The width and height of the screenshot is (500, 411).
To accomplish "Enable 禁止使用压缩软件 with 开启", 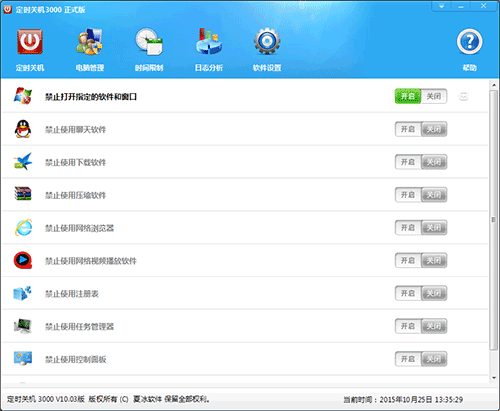I will (408, 195).
